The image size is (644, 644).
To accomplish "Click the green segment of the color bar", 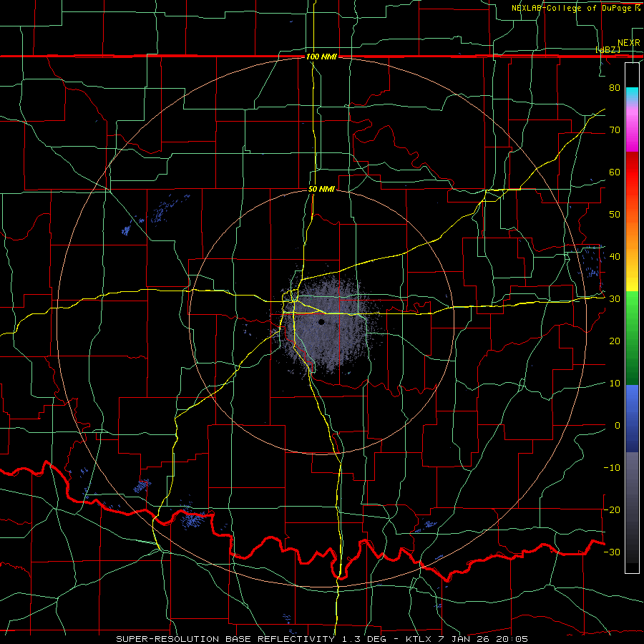I will pyautogui.click(x=632, y=338).
